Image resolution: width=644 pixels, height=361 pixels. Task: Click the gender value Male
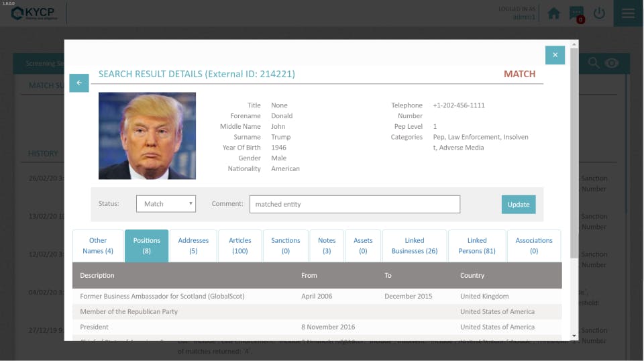(278, 158)
